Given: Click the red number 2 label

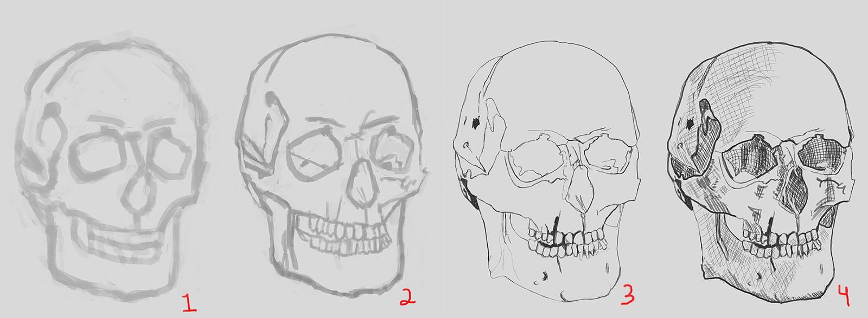Looking at the screenshot, I should click(407, 296).
